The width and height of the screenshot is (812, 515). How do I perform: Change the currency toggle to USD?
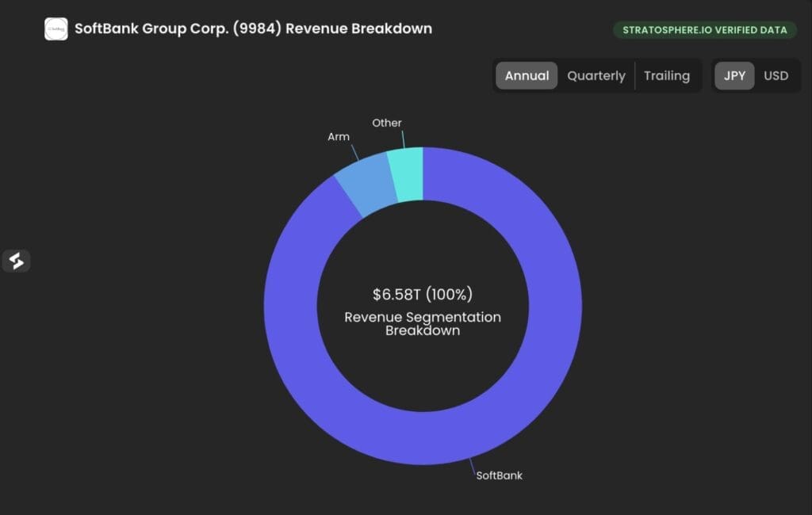point(776,75)
